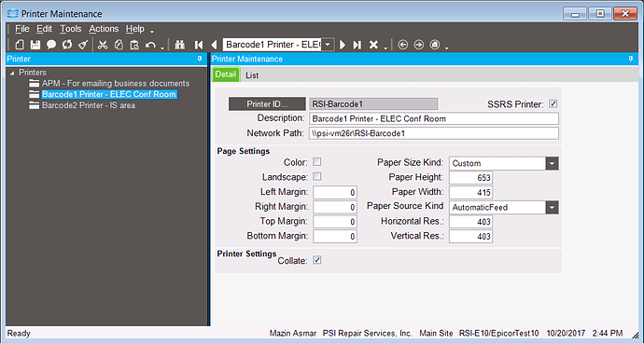Go to the next printer record
The width and height of the screenshot is (644, 343).
click(x=343, y=45)
